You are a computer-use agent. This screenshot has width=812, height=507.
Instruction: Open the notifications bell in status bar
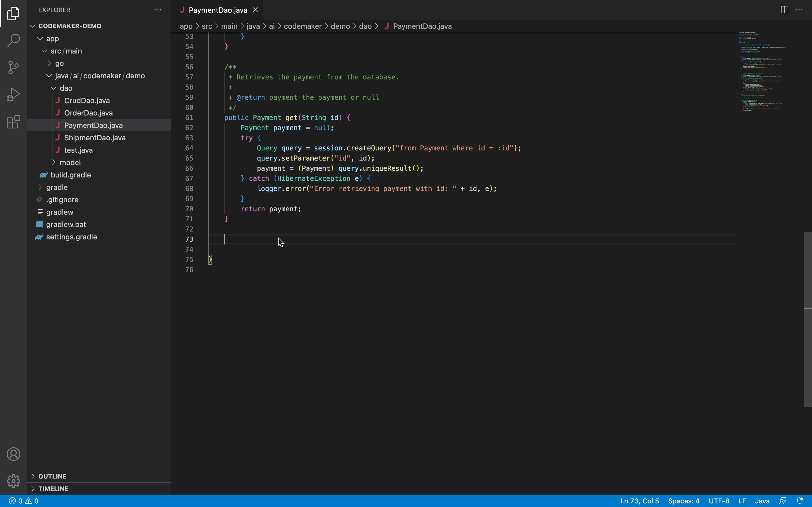[x=800, y=501]
